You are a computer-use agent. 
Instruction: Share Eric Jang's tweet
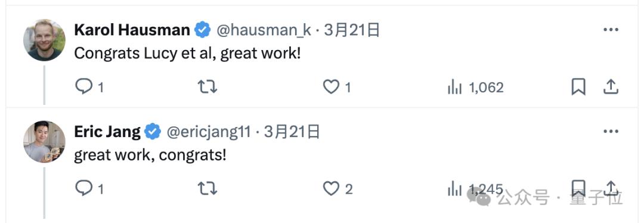(611, 188)
